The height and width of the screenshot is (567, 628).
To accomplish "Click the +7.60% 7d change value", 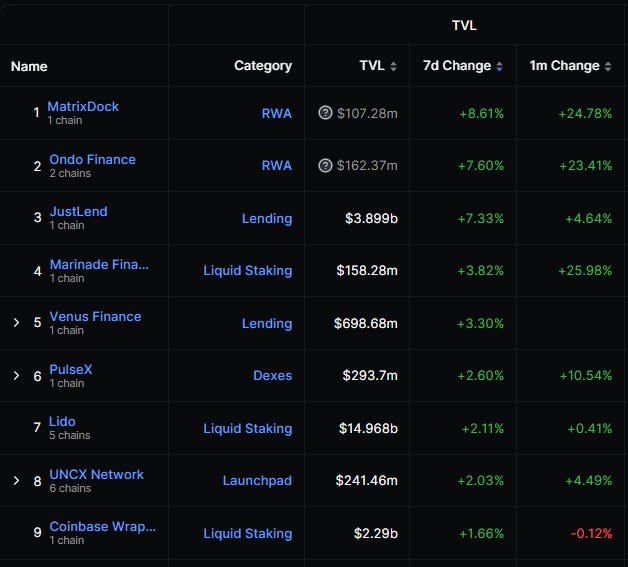I will pos(481,166).
